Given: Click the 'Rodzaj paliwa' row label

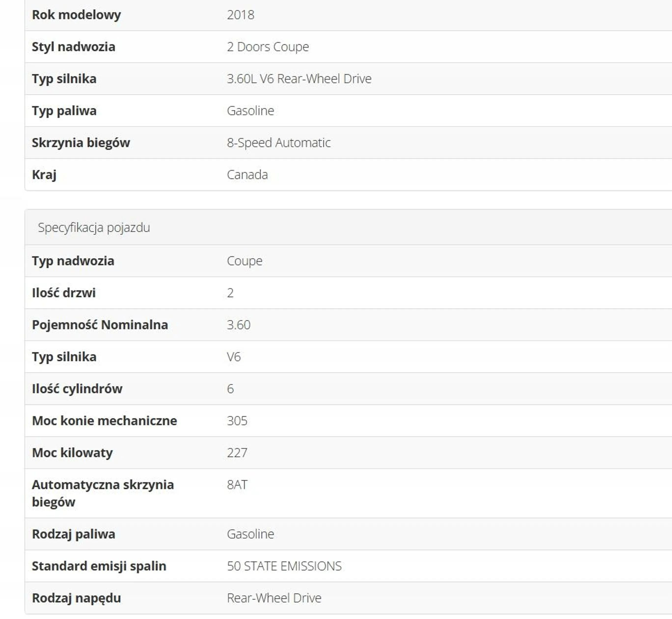Looking at the screenshot, I should pos(73,534).
